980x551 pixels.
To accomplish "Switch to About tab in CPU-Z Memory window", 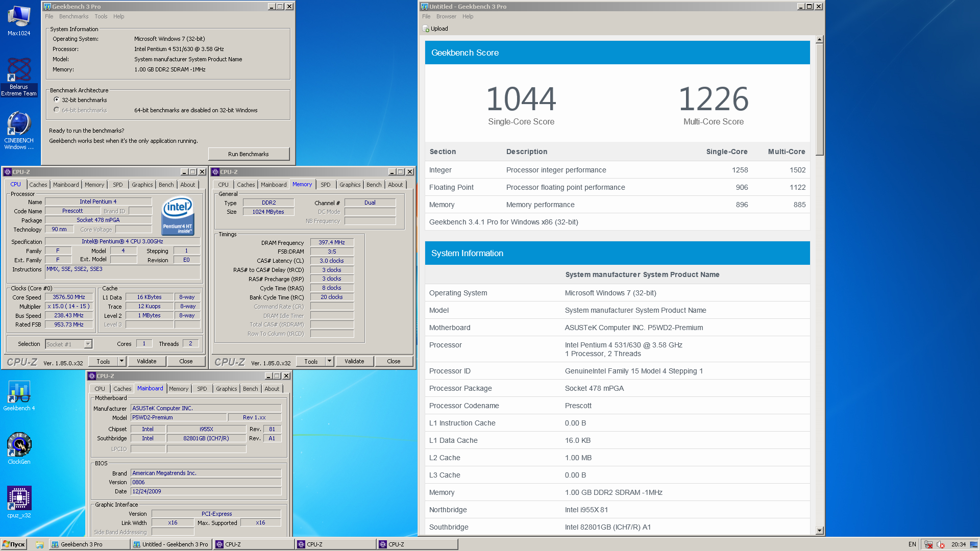I will tap(395, 185).
